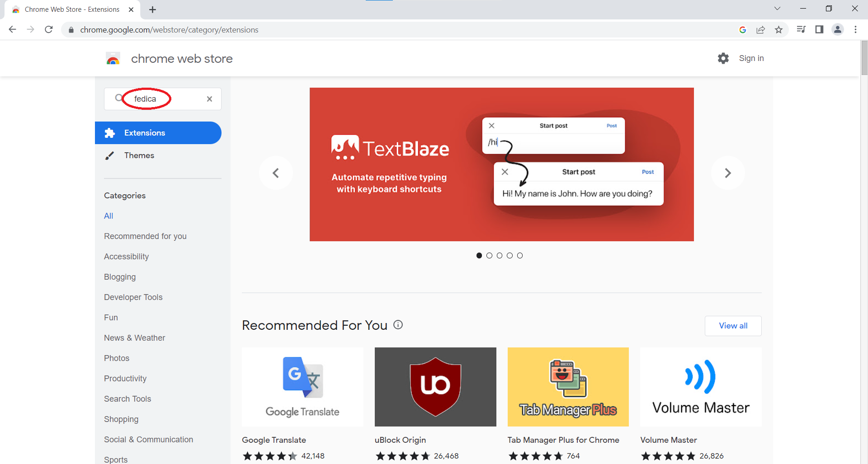This screenshot has width=868, height=464.
Task: Click the search field containing fedica
Action: 163,99
